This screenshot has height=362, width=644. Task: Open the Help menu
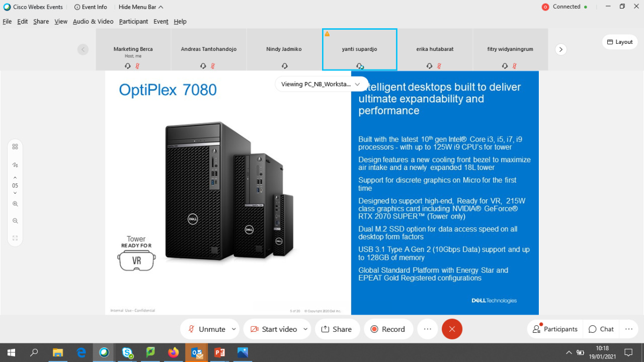click(x=180, y=22)
